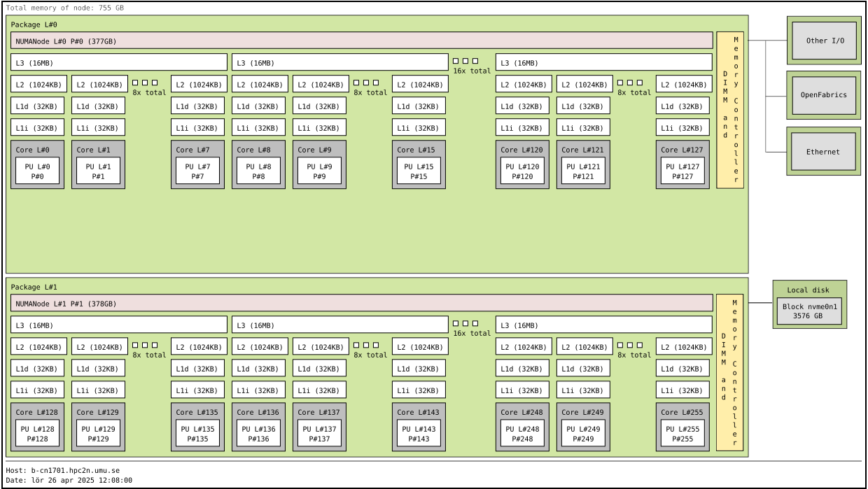
Task: Select the Block nvme0n1 disk box
Action: pos(810,311)
